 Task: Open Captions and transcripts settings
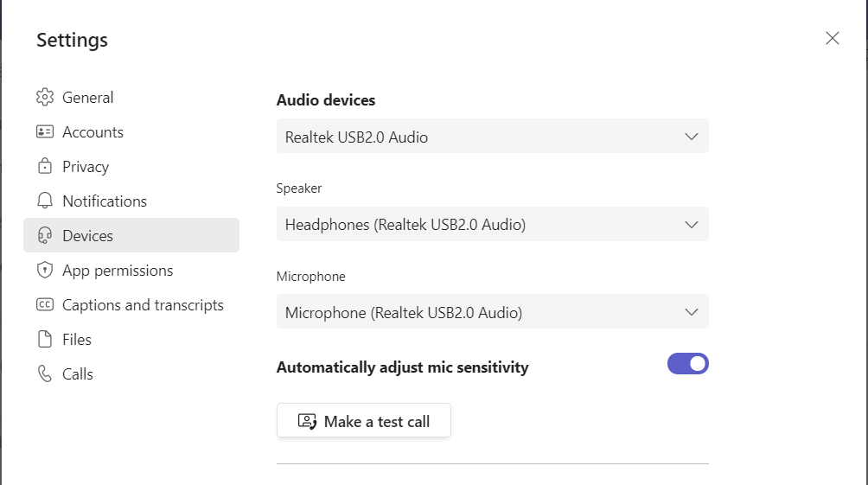click(x=143, y=305)
